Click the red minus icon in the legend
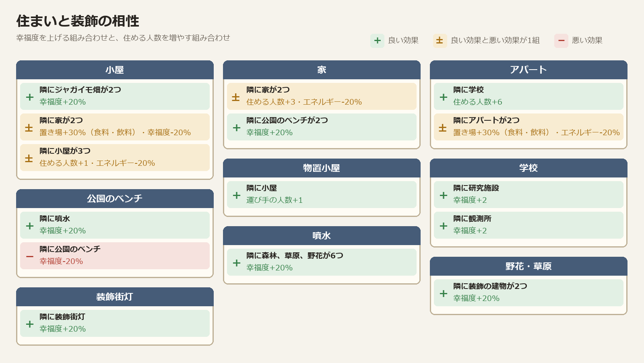Viewport: 644px width, 363px height. pos(561,41)
